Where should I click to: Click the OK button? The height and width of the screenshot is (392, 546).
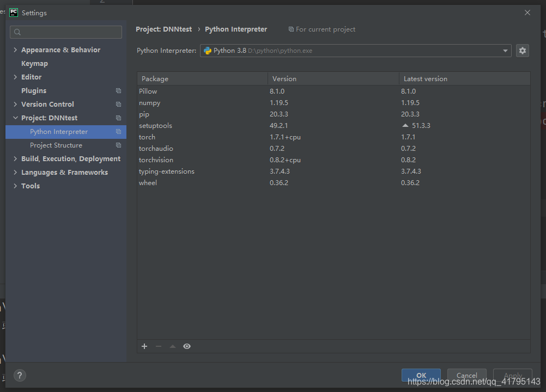421,375
